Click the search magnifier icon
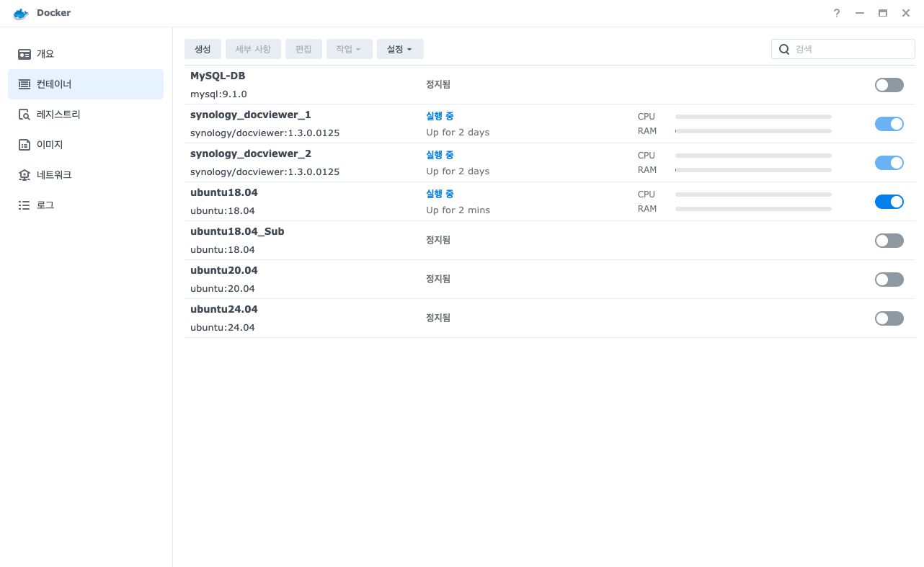 (x=784, y=49)
